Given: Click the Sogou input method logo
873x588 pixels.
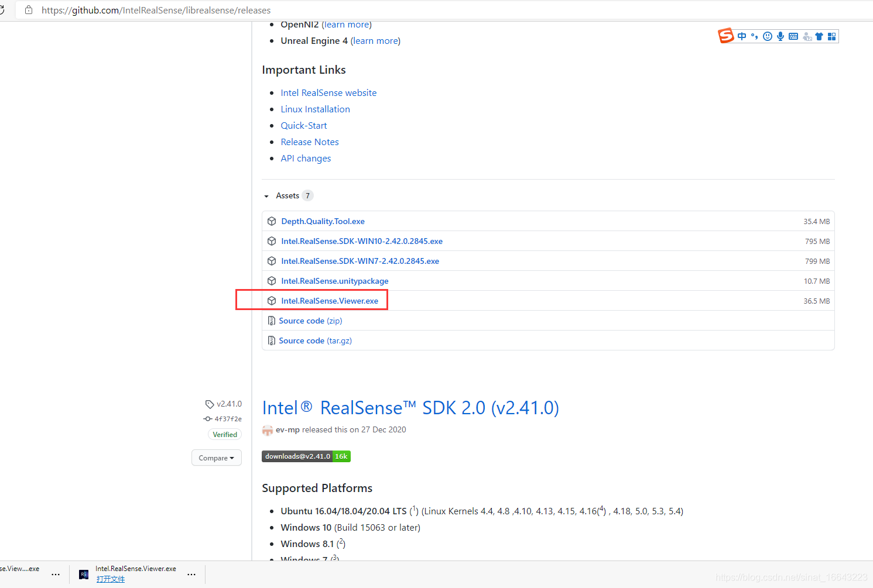Looking at the screenshot, I should click(726, 36).
